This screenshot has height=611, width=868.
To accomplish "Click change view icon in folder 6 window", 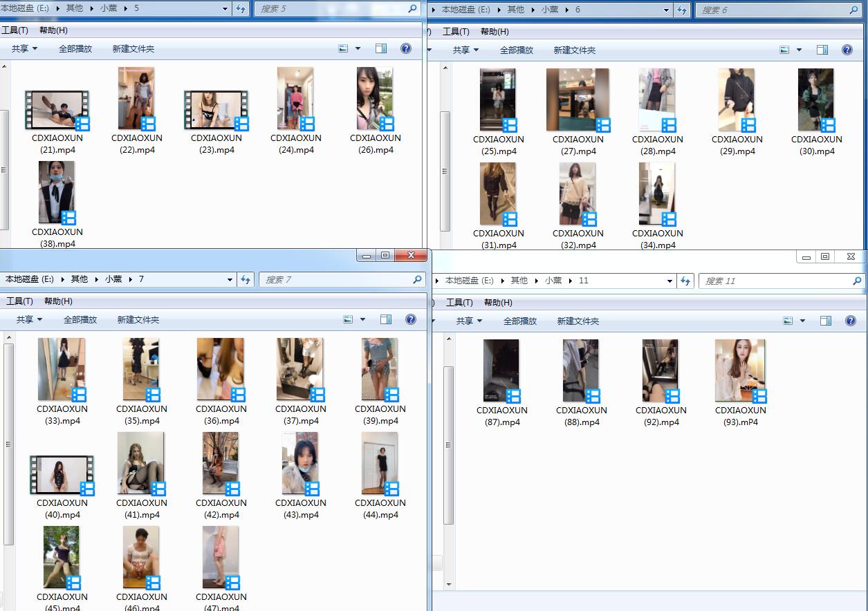I will tap(784, 50).
